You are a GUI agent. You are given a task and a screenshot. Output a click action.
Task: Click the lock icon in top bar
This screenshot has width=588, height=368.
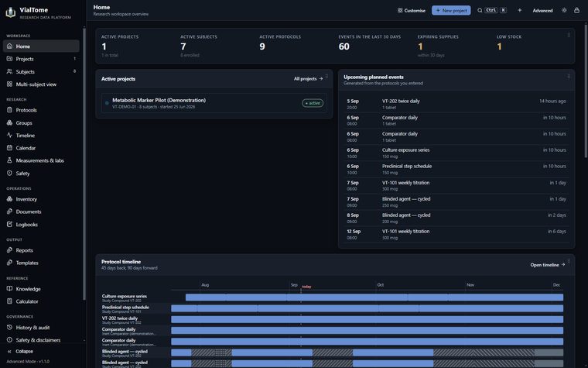coord(576,11)
